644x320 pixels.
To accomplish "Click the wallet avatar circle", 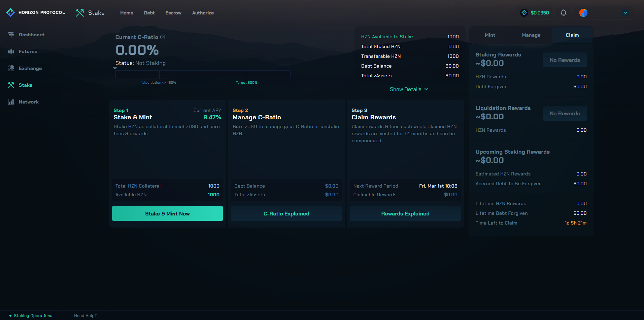I will pos(583,13).
